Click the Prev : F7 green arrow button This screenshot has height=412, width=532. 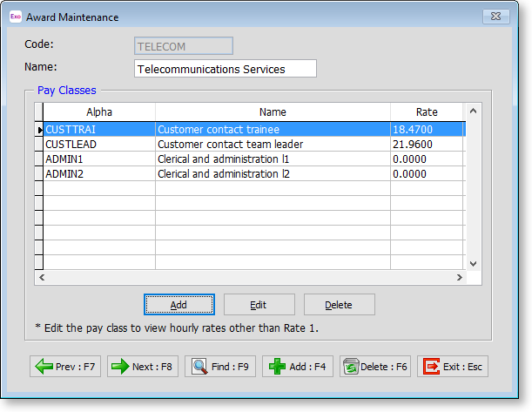tap(65, 367)
